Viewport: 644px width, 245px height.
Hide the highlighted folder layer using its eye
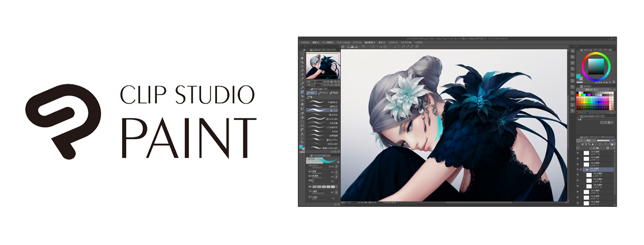click(577, 170)
